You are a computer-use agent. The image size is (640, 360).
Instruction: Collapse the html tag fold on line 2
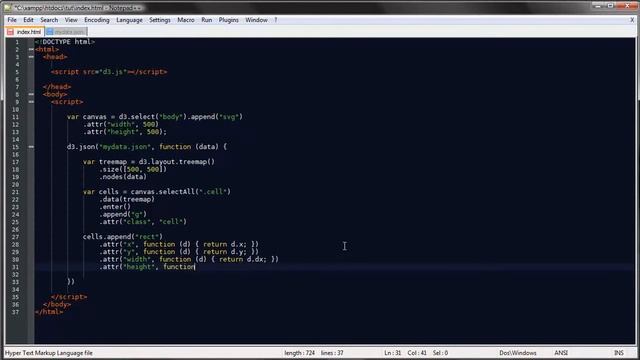click(31, 49)
